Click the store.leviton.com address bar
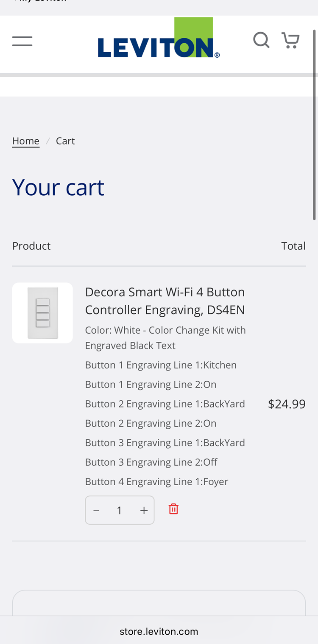 [x=159, y=631]
